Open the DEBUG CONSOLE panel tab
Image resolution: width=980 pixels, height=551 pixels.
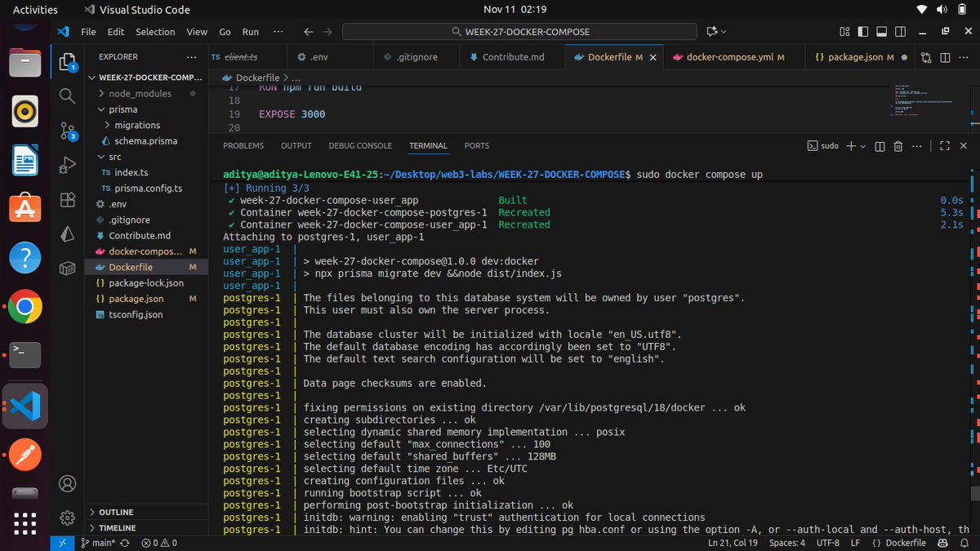360,145
